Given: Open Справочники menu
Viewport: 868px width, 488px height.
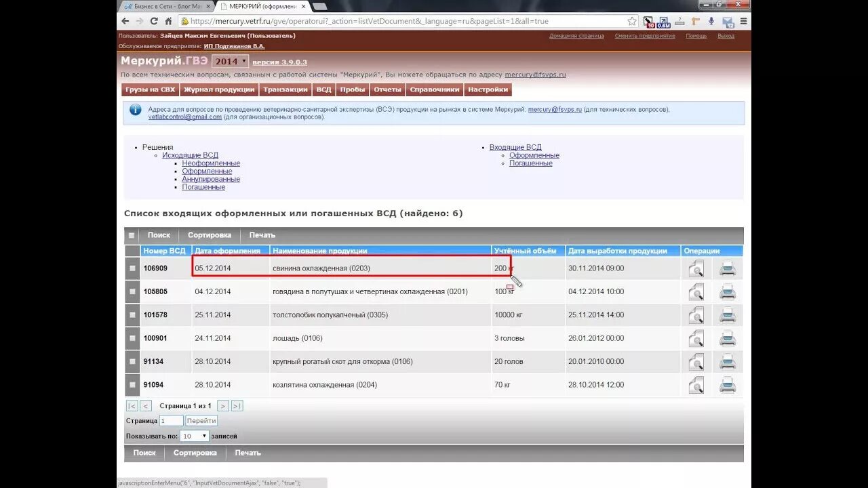Looking at the screenshot, I should [x=435, y=89].
